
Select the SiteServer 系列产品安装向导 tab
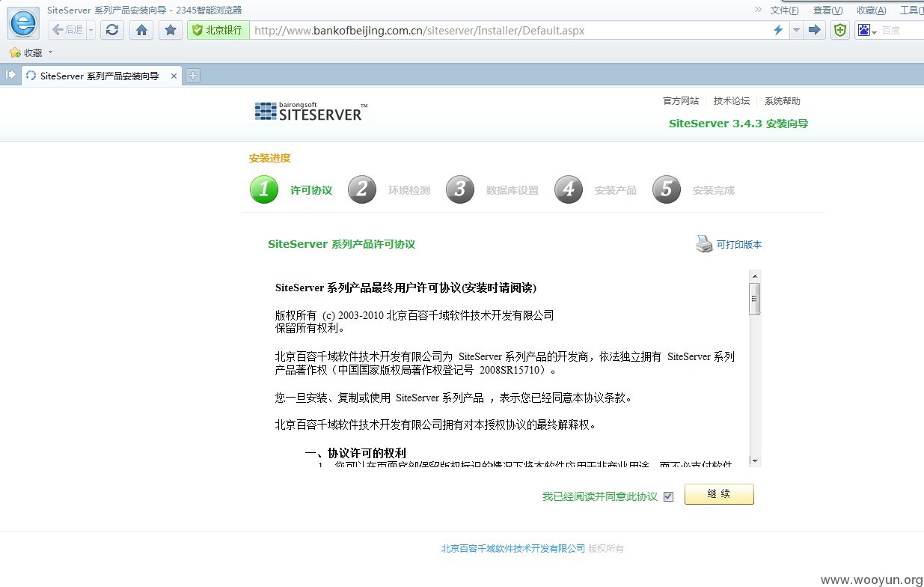click(x=100, y=76)
